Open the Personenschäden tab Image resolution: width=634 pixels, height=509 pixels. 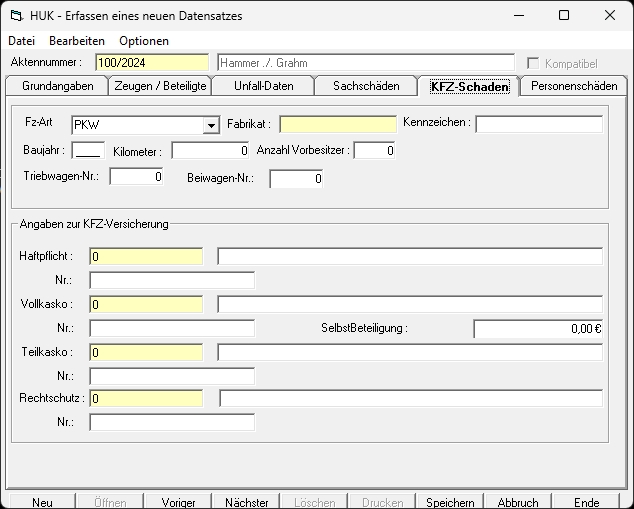[574, 86]
